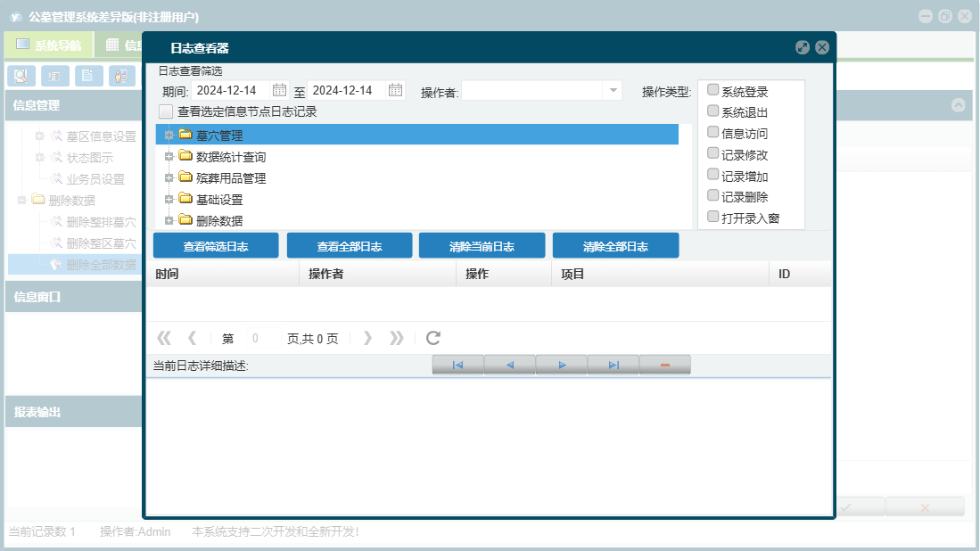Image resolution: width=980 pixels, height=551 pixels.
Task: Enable the 系统登录 operation type
Action: tap(712, 89)
